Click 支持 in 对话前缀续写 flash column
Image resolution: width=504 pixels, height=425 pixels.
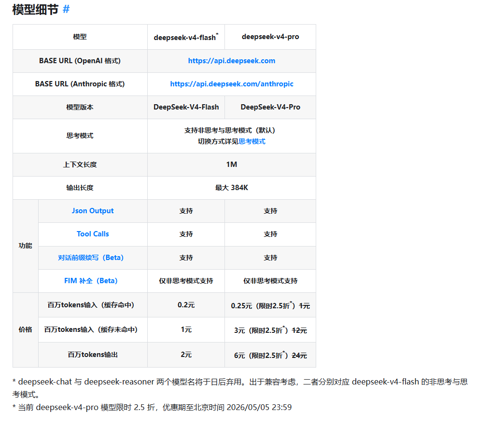[x=186, y=258]
